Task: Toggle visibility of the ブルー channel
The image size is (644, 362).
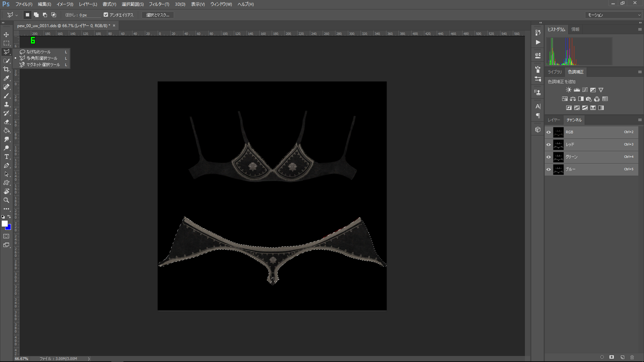Action: point(549,169)
